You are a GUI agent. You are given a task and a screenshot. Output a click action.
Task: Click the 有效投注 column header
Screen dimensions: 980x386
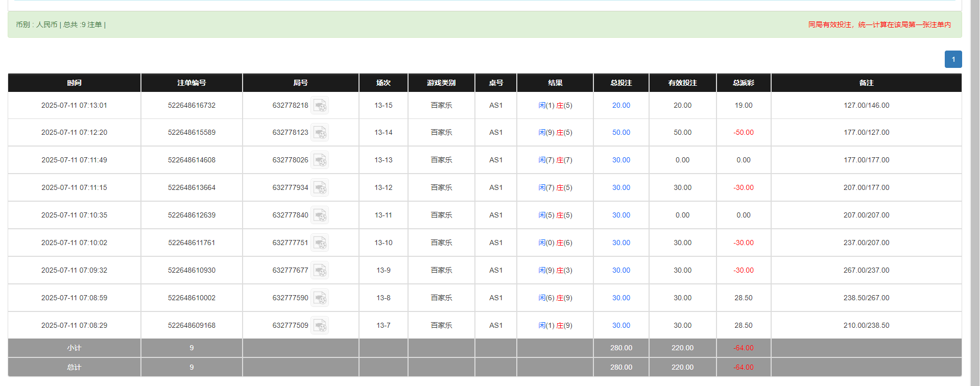(682, 83)
